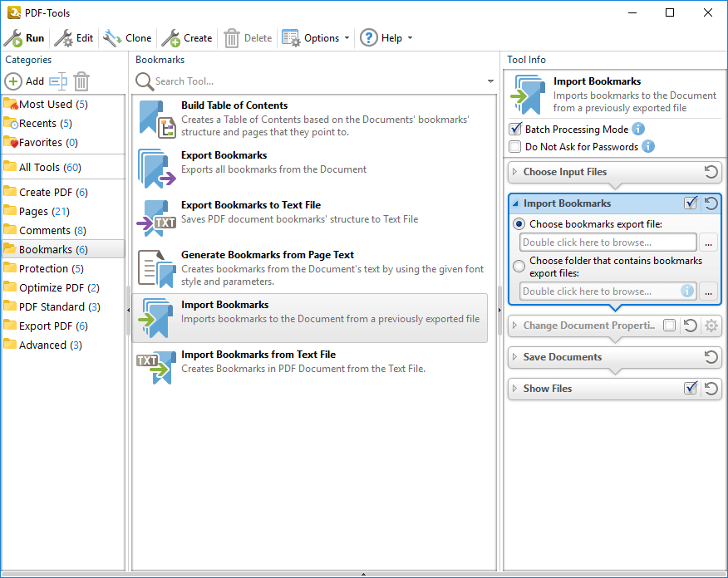Browse for the bookmarks export folder

[709, 291]
